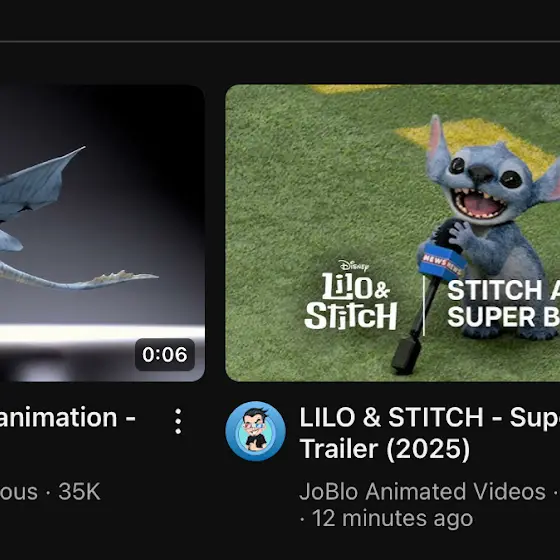The image size is (560, 560).
Task: Click the 'STITCH A SUPER B' overlay text
Action: 503,303
